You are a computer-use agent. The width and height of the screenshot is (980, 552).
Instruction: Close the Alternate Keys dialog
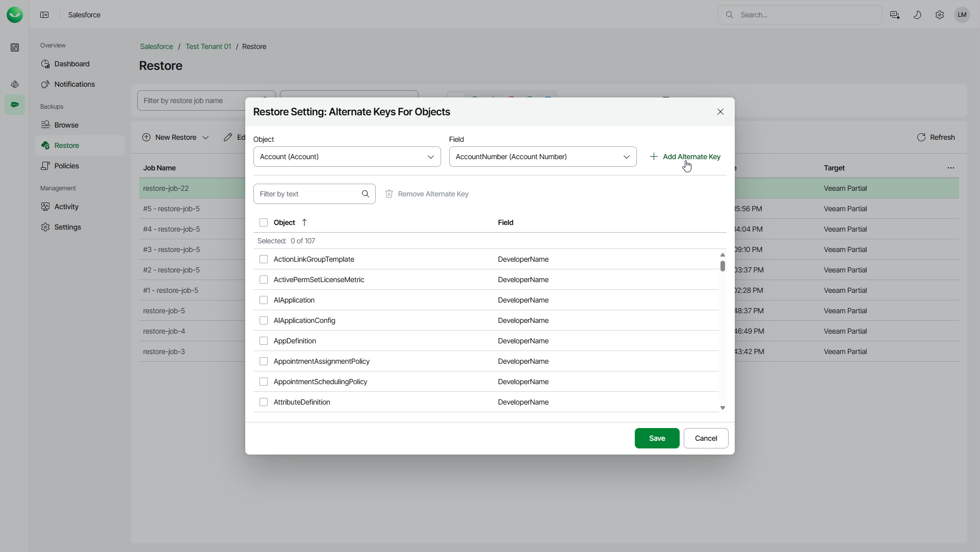point(720,112)
